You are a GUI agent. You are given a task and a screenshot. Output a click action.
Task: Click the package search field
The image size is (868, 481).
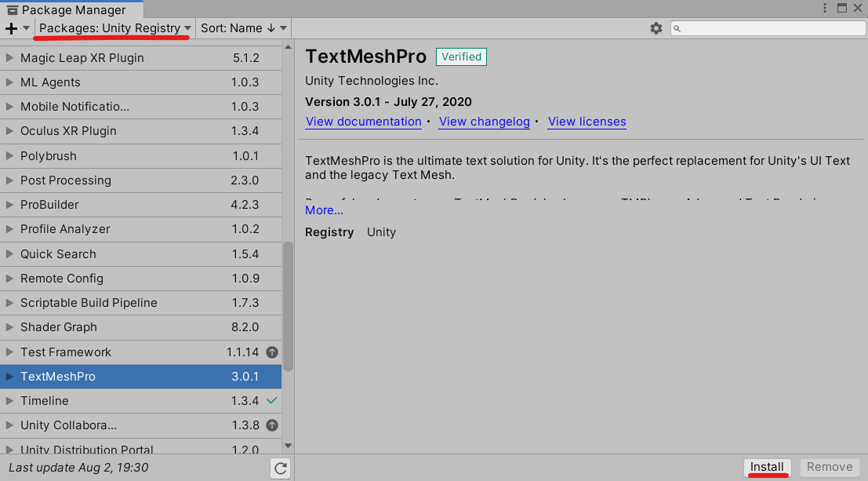tap(767, 27)
